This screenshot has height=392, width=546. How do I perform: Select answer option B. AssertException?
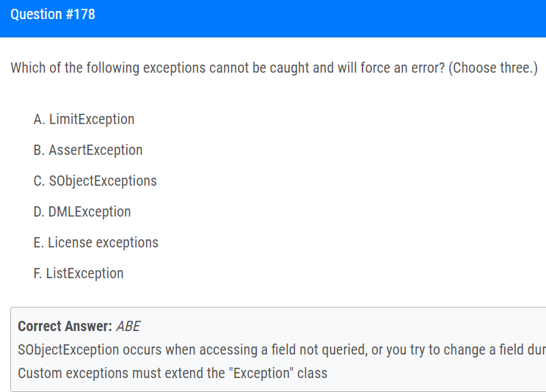pyautogui.click(x=88, y=150)
